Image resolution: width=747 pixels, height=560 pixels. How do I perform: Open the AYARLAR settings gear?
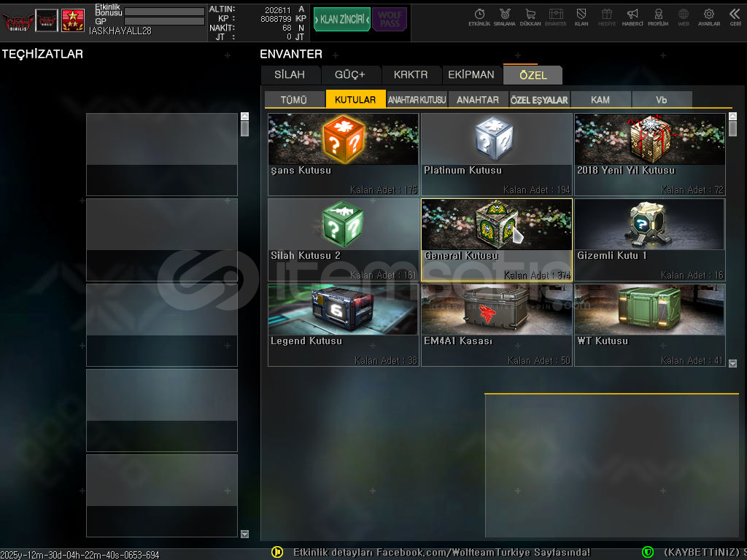point(709,17)
